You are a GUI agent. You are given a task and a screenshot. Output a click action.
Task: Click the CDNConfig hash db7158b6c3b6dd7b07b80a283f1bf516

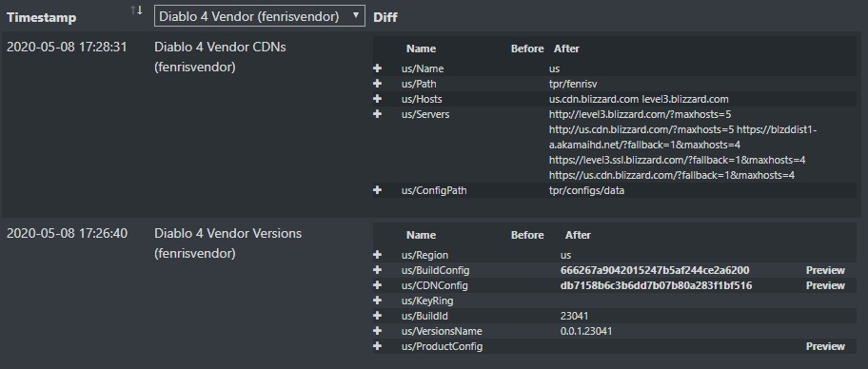656,285
